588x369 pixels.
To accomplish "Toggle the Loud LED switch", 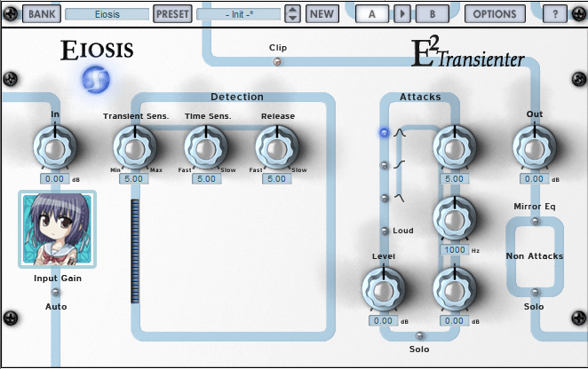I will 384,231.
